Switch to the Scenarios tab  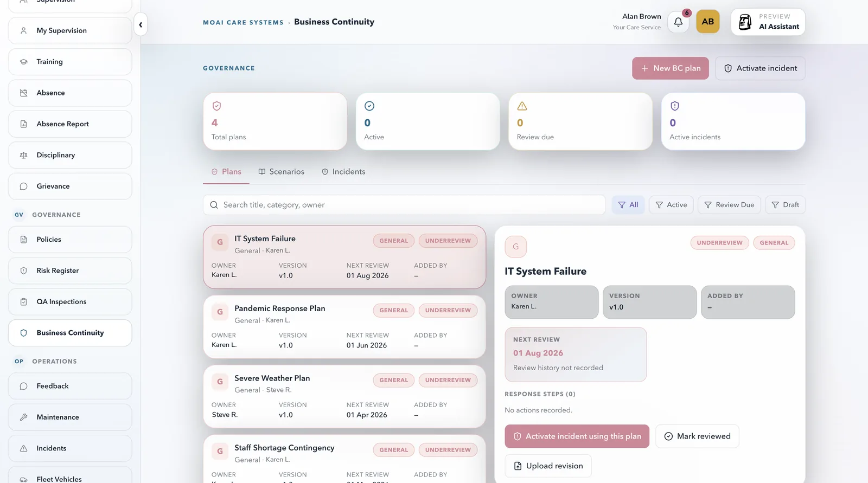coord(281,172)
